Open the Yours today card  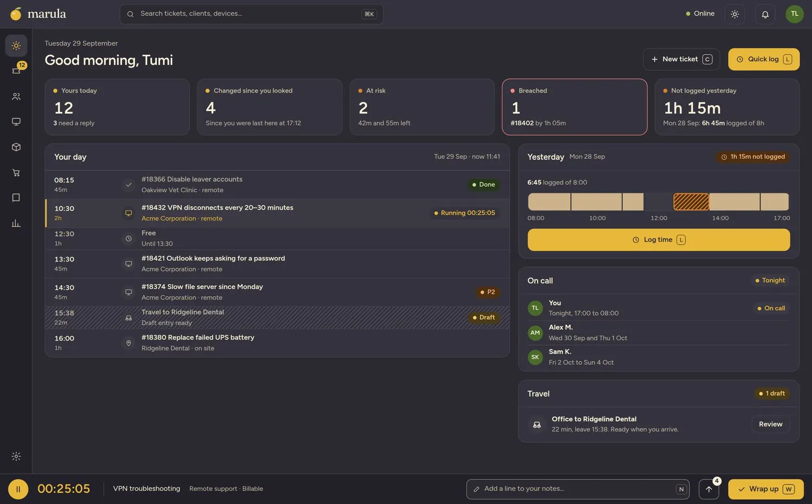pyautogui.click(x=117, y=107)
